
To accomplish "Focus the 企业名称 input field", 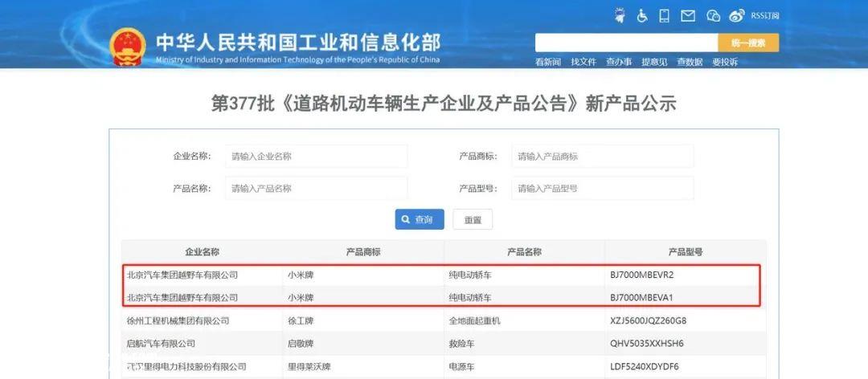I will [316, 157].
